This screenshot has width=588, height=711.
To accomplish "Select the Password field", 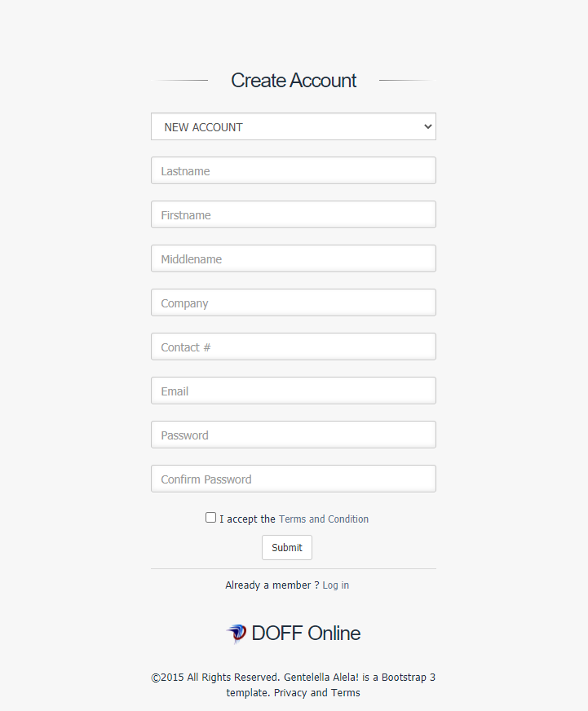I will coord(293,435).
